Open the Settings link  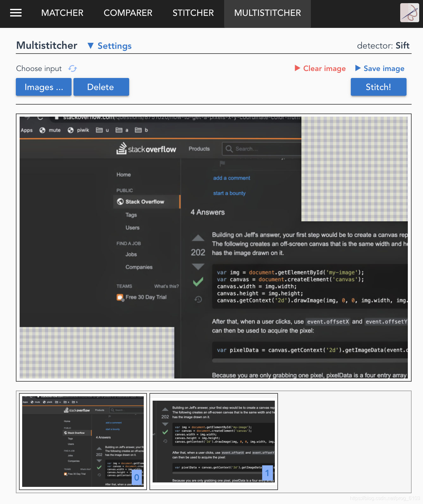114,46
